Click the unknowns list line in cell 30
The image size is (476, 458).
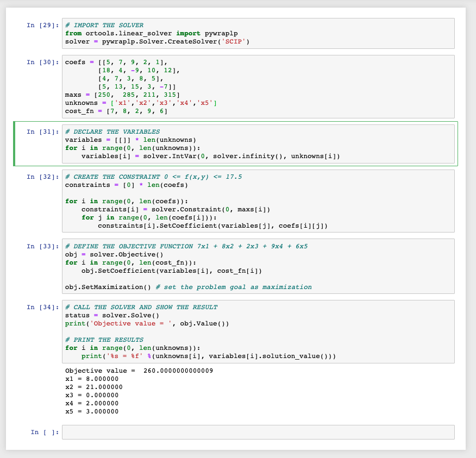tap(141, 103)
